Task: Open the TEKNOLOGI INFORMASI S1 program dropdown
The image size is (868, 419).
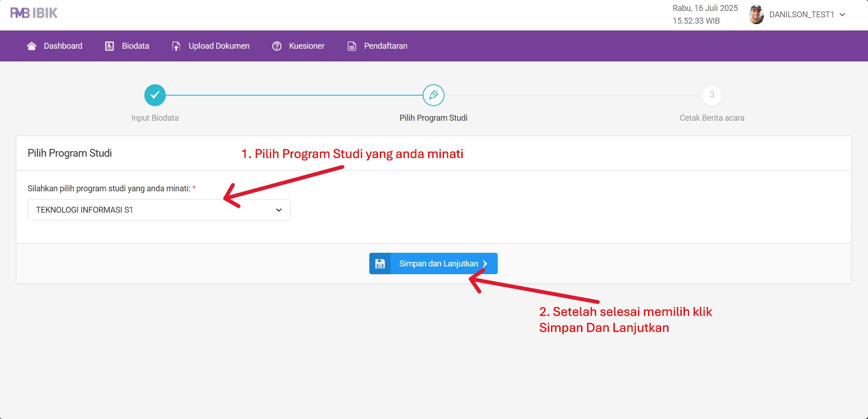Action: coord(158,210)
